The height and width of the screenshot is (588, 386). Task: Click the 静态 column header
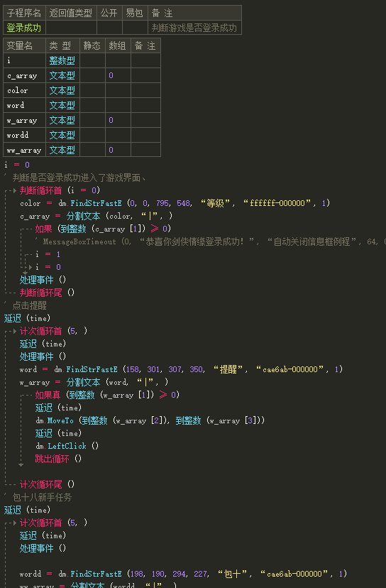click(x=92, y=45)
